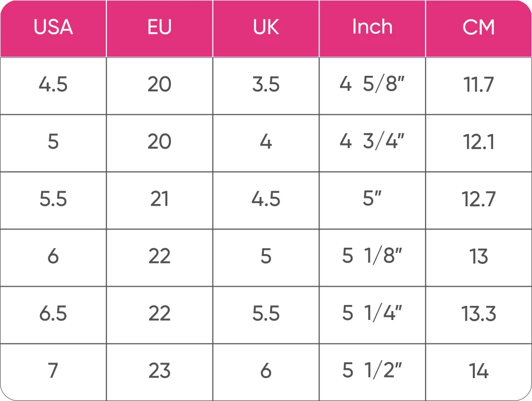The height and width of the screenshot is (401, 532).
Task: Select the EU size 21 cell
Action: pos(159,199)
